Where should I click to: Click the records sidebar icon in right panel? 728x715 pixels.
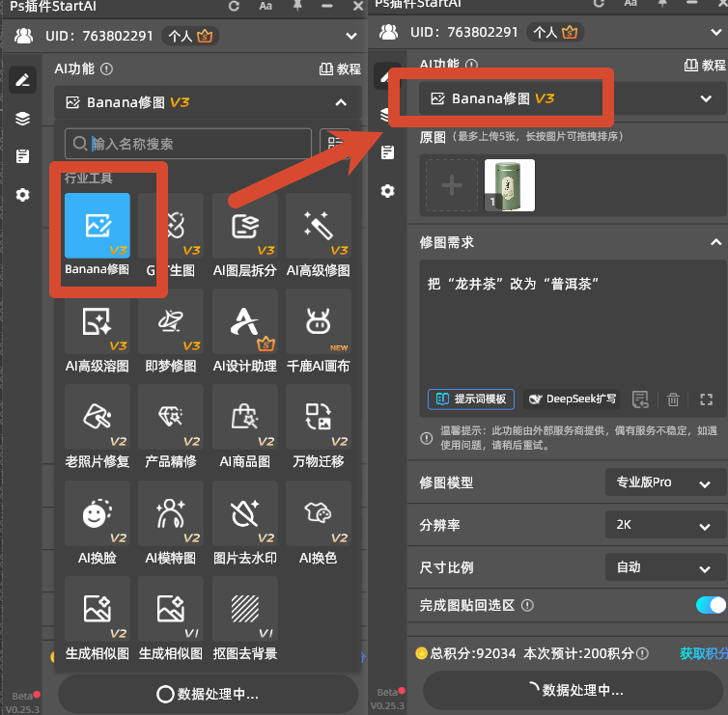(388, 152)
